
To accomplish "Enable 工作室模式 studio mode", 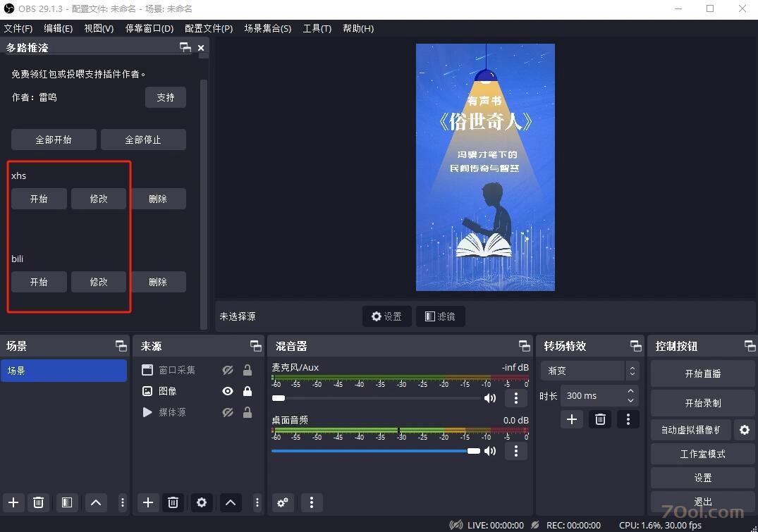I will (x=702, y=454).
